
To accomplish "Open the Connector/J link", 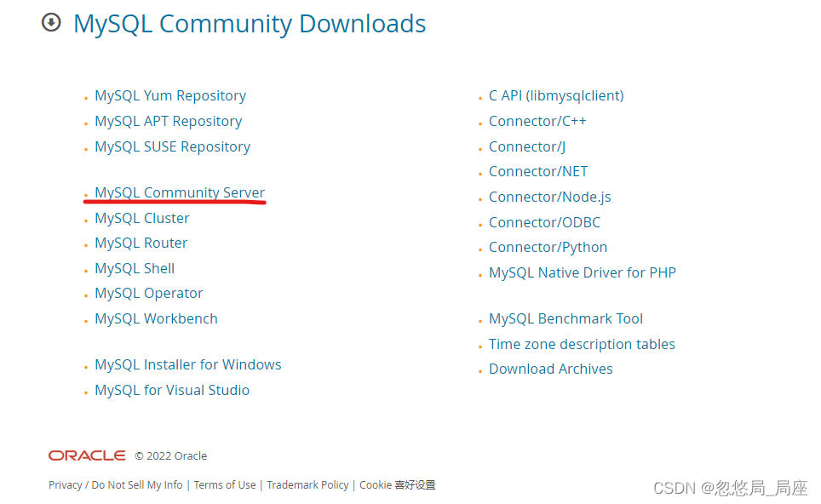I will [x=526, y=147].
